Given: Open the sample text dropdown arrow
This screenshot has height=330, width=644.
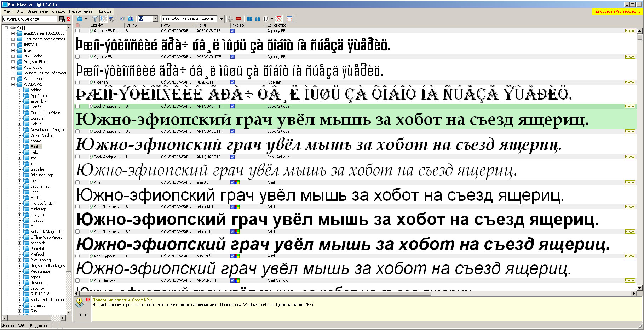Looking at the screenshot, I should pos(221,19).
